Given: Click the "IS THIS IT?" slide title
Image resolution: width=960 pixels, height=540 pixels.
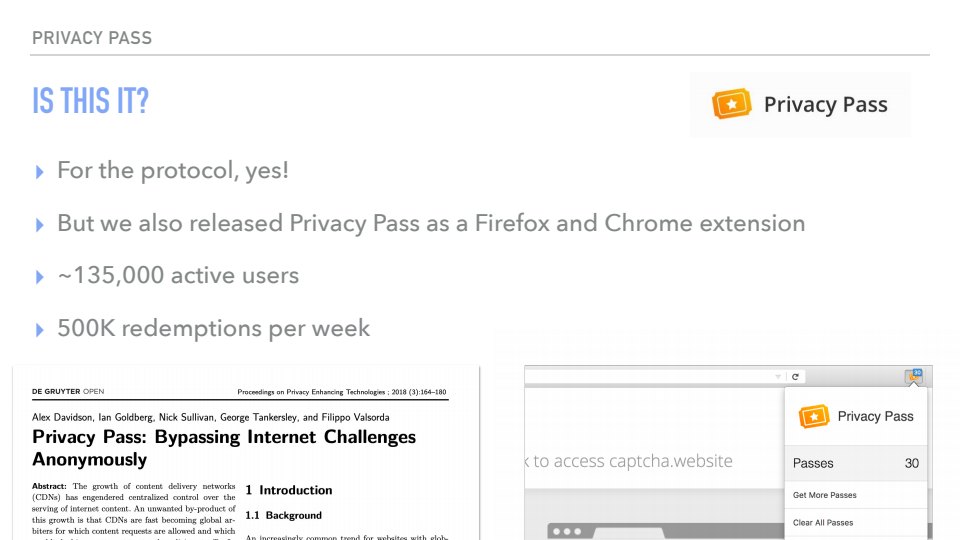Looking at the screenshot, I should click(90, 101).
